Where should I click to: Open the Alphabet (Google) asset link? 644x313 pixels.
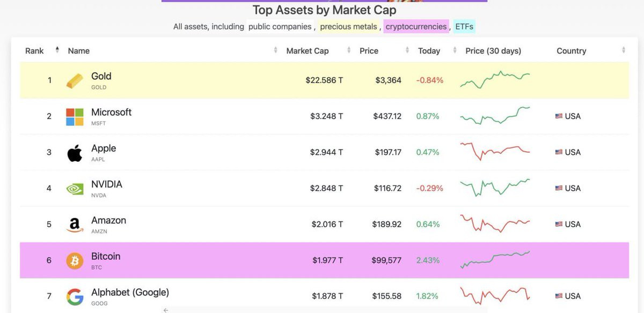point(130,293)
